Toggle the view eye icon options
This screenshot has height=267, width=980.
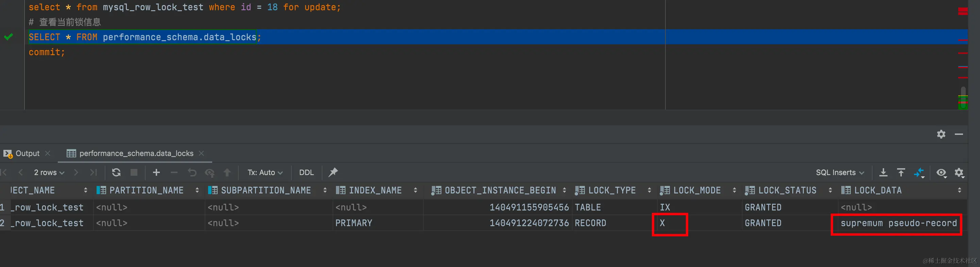click(941, 173)
